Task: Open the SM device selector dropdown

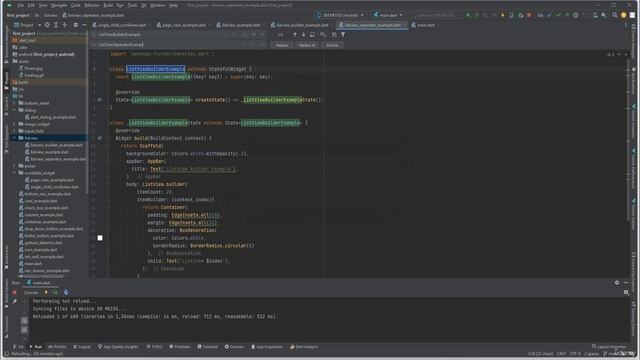Action: point(340,15)
